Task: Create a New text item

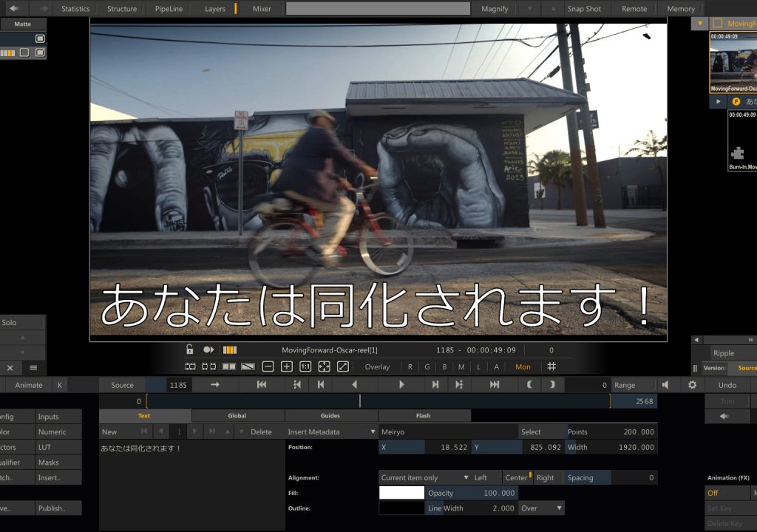Action: (x=109, y=432)
